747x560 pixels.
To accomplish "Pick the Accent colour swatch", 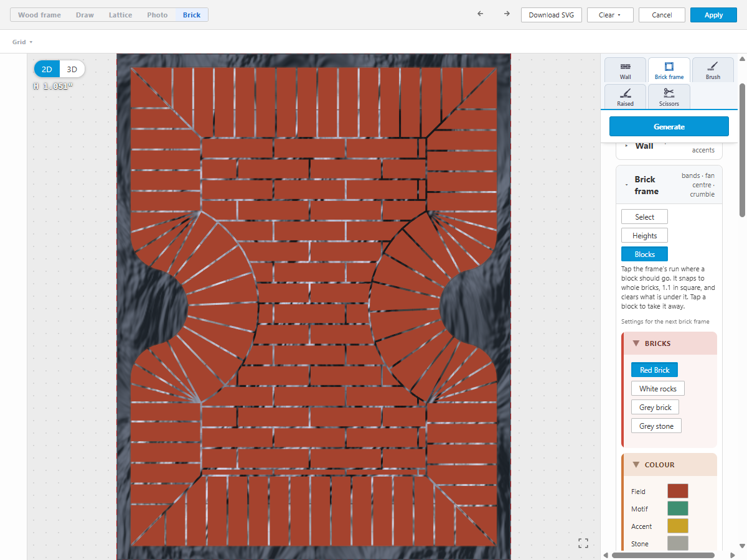I will 677,526.
